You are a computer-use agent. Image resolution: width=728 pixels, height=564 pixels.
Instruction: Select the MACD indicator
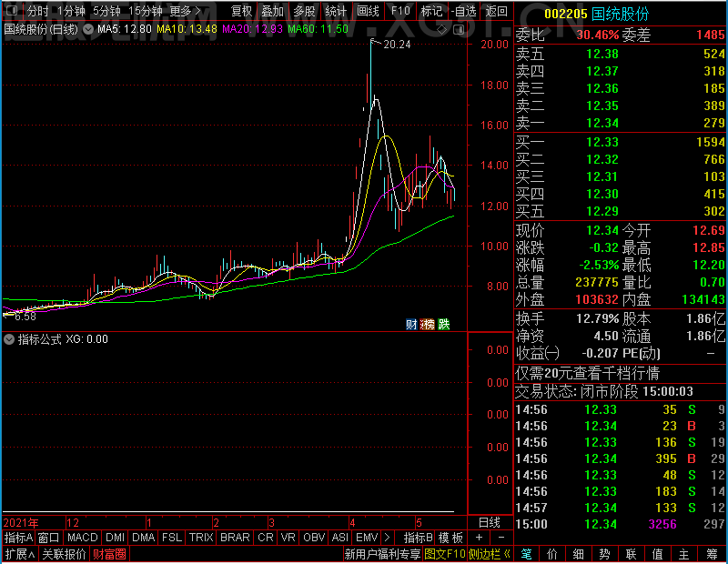tap(83, 538)
